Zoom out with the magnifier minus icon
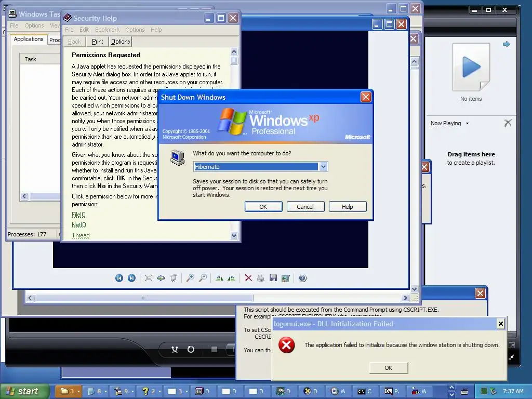The image size is (532, 399). [x=203, y=278]
